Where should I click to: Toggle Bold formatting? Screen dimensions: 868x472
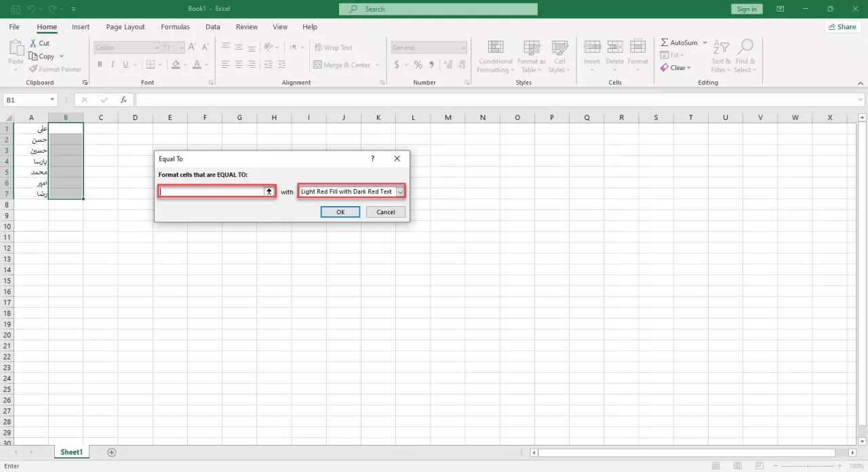100,65
